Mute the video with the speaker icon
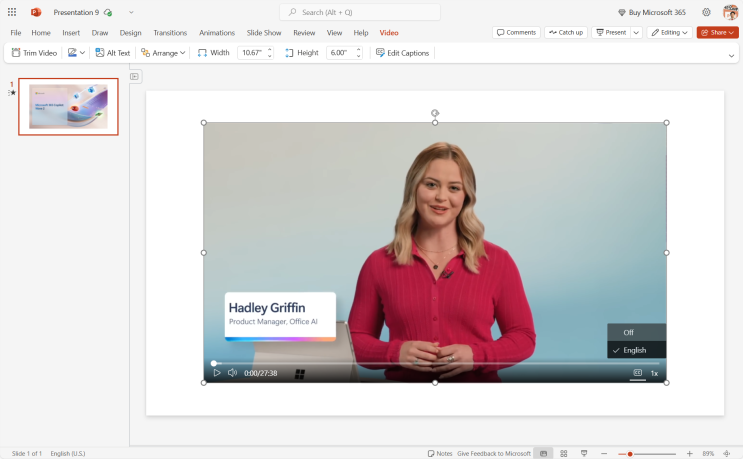 (232, 373)
